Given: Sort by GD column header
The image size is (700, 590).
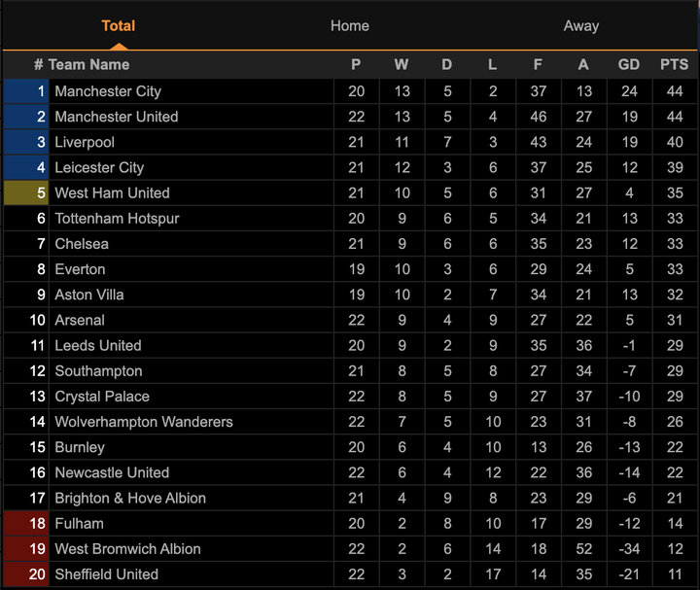Looking at the screenshot, I should (629, 65).
